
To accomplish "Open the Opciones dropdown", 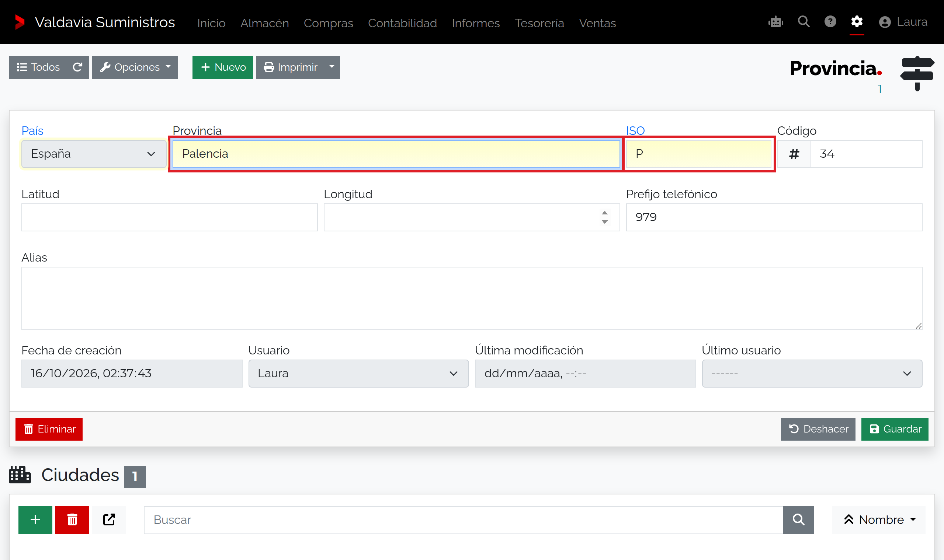I will (x=135, y=67).
